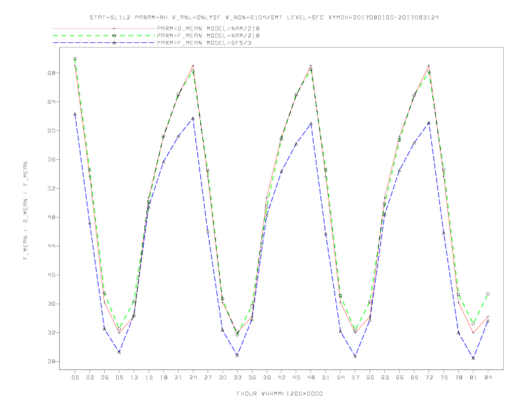This screenshot has width=532, height=411.
Task: Click y-axis tick value 48
Action: (51, 217)
